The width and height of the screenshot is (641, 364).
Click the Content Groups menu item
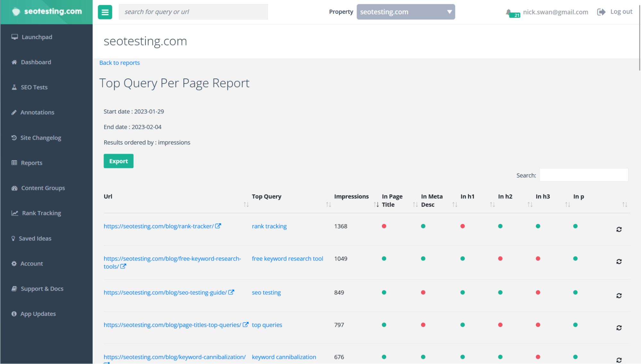click(43, 187)
